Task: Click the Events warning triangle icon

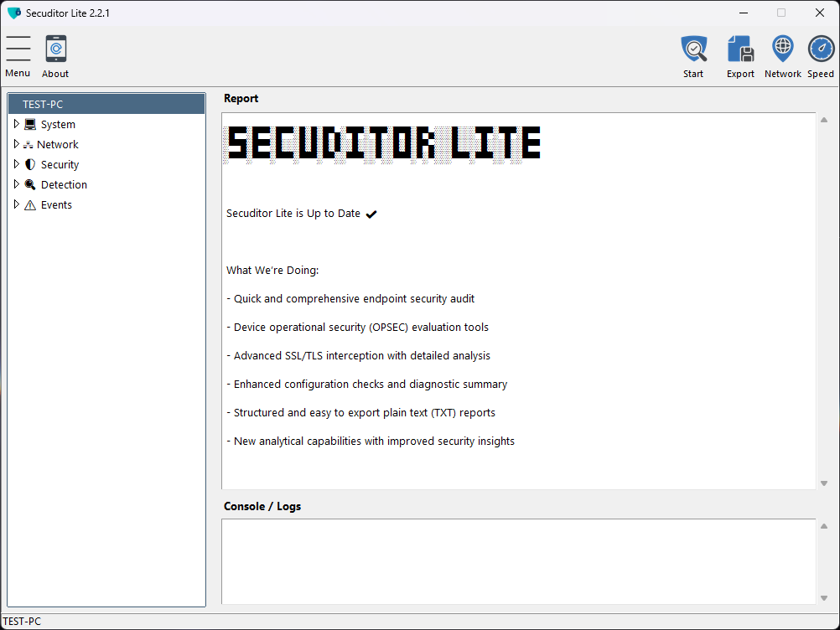Action: [x=30, y=205]
